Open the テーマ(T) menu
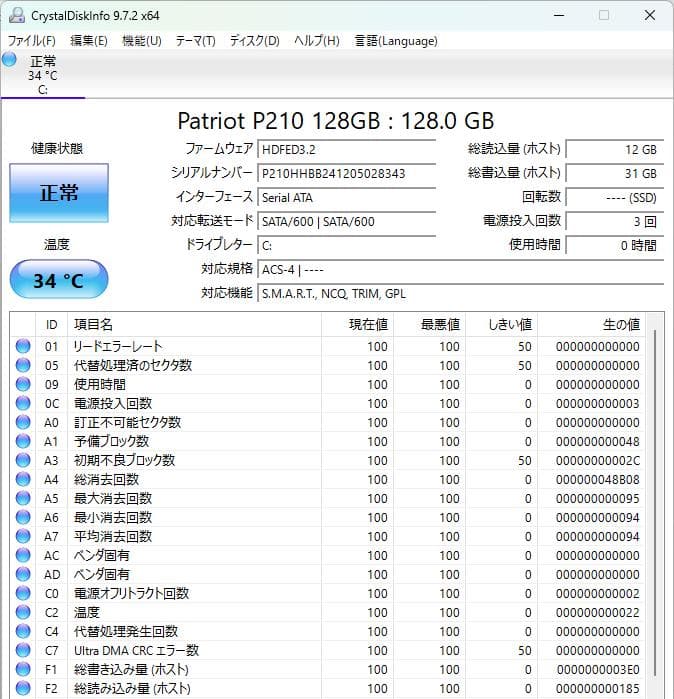This screenshot has width=674, height=699. pos(195,41)
